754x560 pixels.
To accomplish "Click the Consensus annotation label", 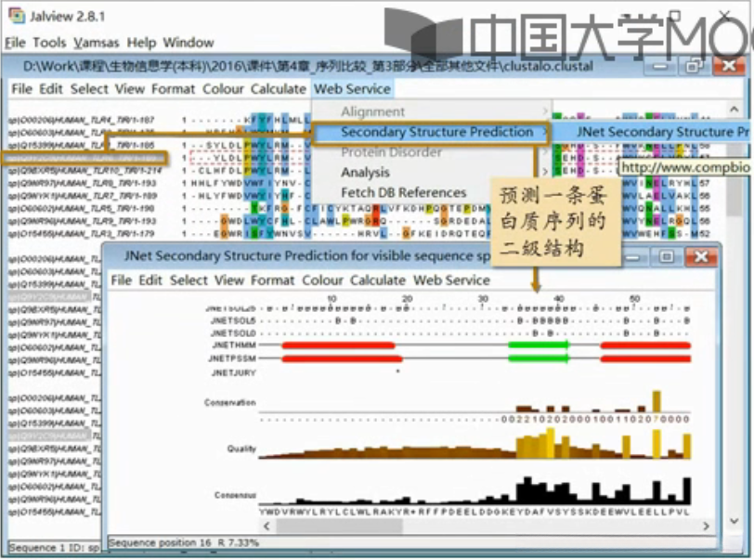I will (235, 495).
